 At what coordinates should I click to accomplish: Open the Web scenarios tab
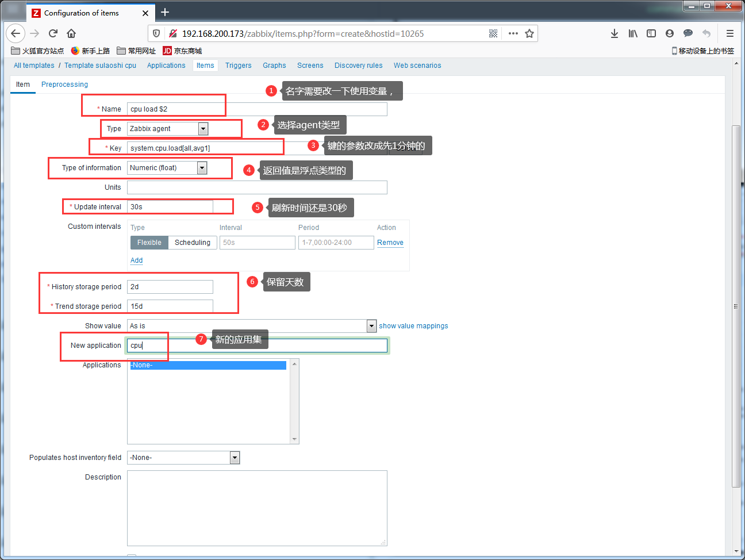417,66
